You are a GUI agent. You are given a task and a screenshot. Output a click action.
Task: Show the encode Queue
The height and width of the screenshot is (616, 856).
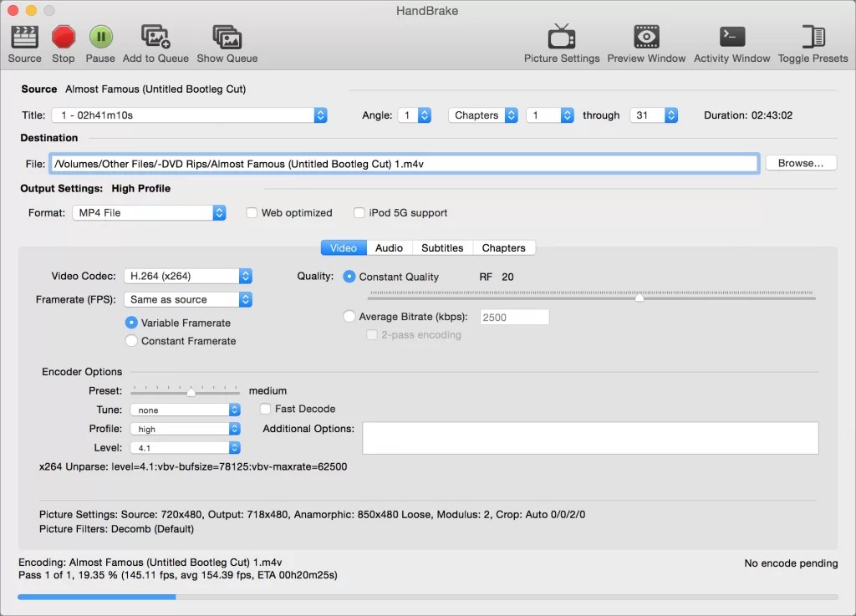coord(227,37)
